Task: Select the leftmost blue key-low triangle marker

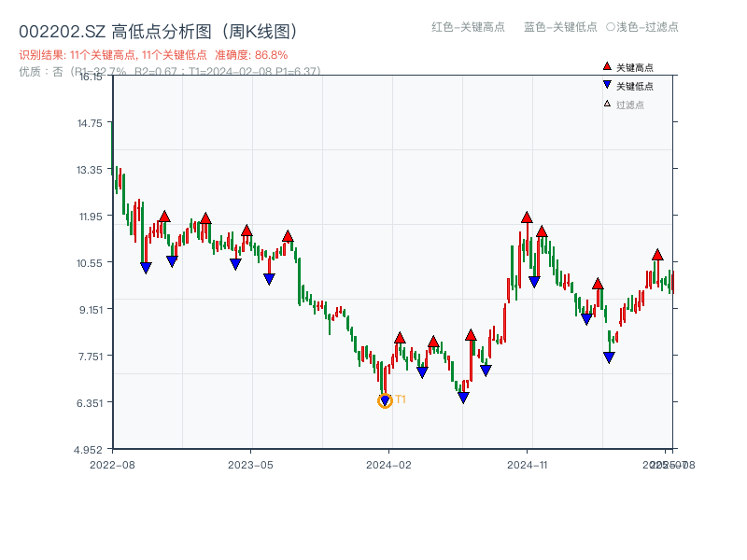Action: click(146, 268)
